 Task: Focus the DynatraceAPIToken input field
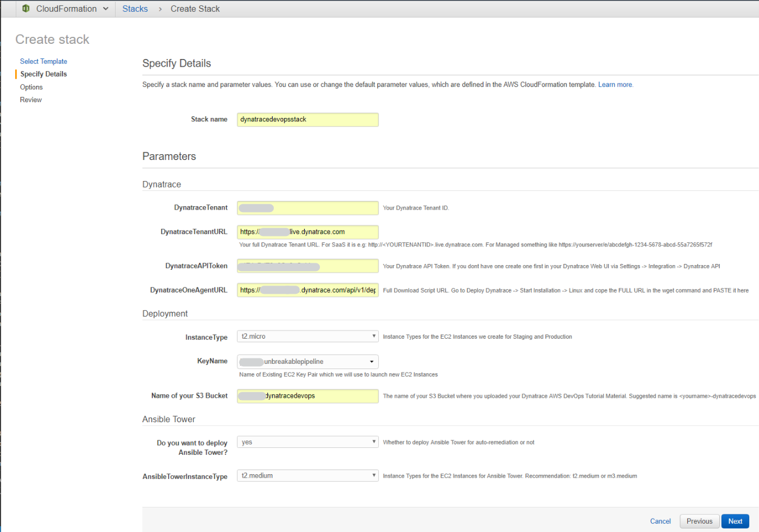(x=308, y=266)
